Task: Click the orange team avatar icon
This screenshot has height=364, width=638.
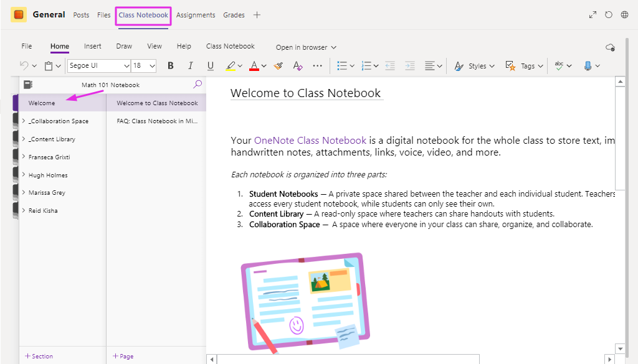Action: pyautogui.click(x=18, y=15)
